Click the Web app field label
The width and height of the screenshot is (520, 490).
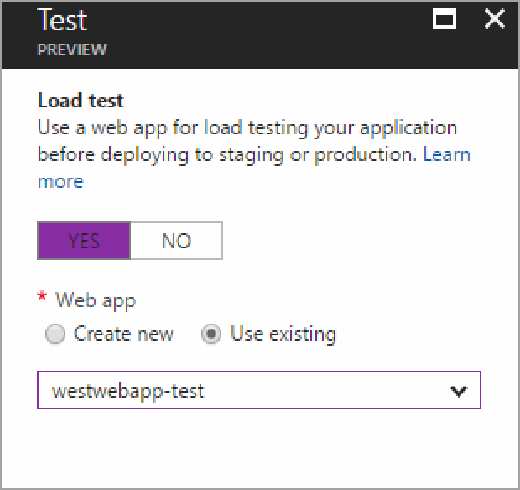96,301
